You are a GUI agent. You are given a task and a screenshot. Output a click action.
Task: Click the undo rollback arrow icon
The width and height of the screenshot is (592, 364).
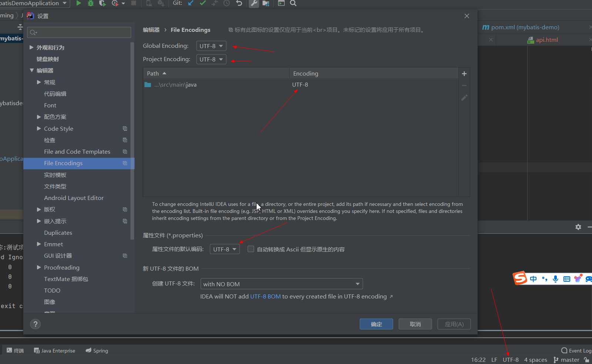point(239,3)
